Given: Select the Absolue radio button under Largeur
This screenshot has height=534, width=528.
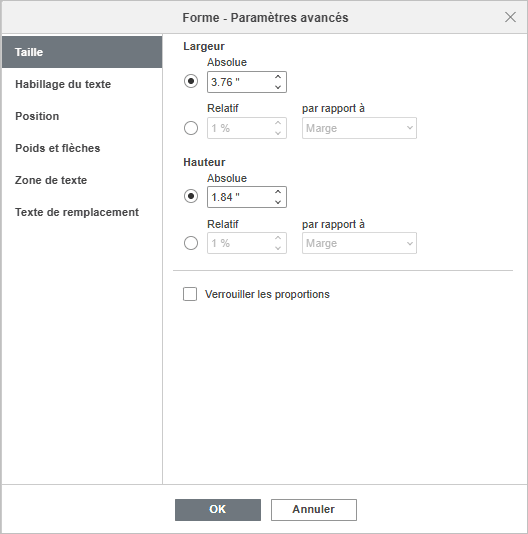Looking at the screenshot, I should click(191, 81).
